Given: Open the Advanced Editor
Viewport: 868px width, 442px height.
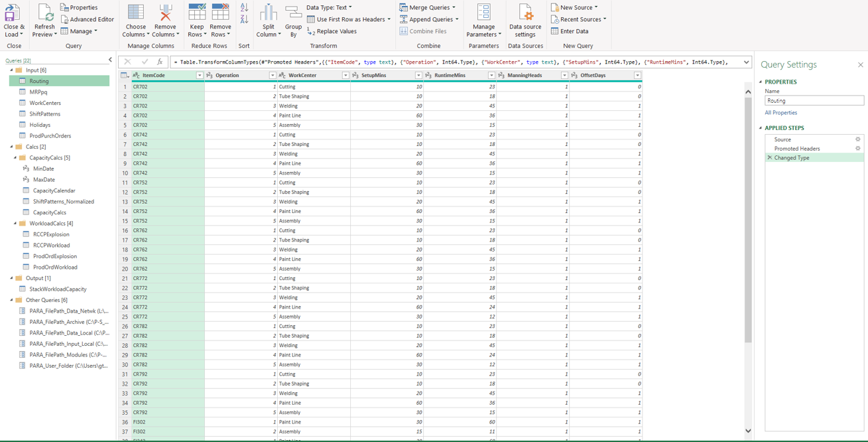Looking at the screenshot, I should [88, 19].
